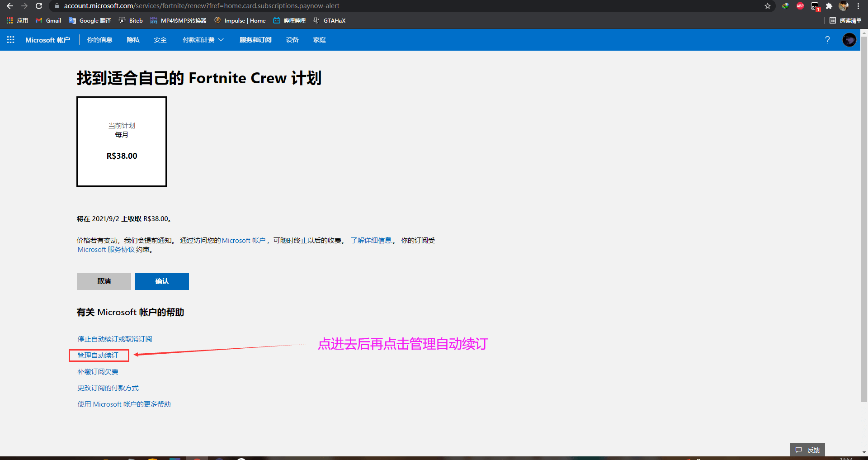Open the Extensions puzzle-piece icon
The height and width of the screenshot is (460, 868).
(829, 6)
